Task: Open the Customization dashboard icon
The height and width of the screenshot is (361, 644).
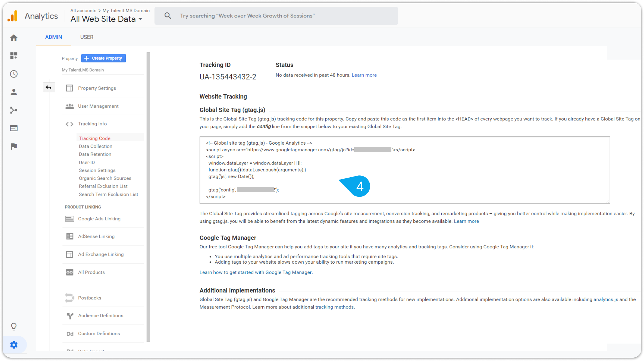Action: pos(14,55)
